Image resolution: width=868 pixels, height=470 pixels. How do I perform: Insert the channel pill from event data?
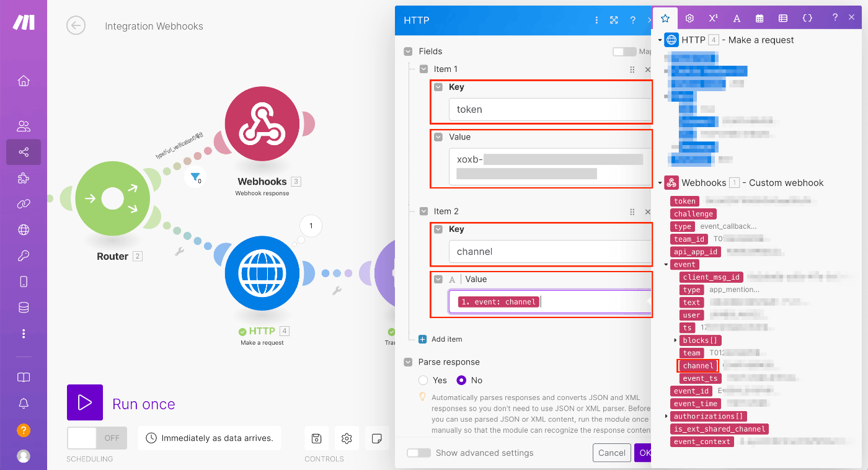[x=698, y=366]
